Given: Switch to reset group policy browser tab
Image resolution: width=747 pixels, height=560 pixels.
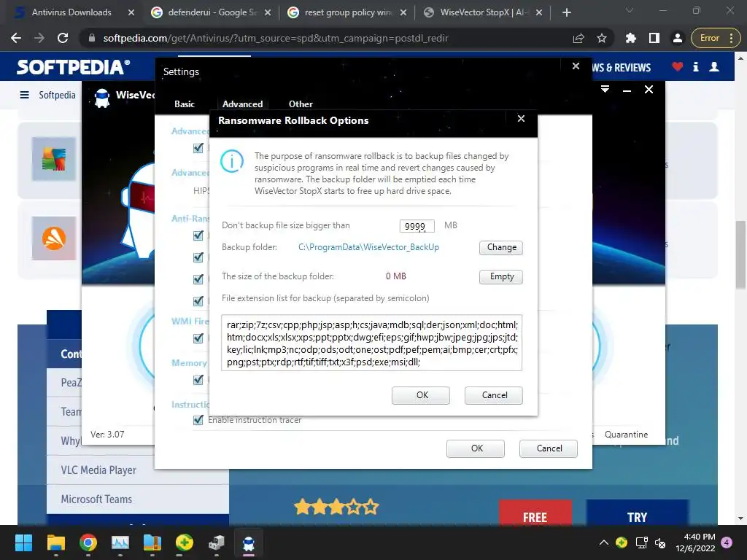Looking at the screenshot, I should click(x=348, y=12).
